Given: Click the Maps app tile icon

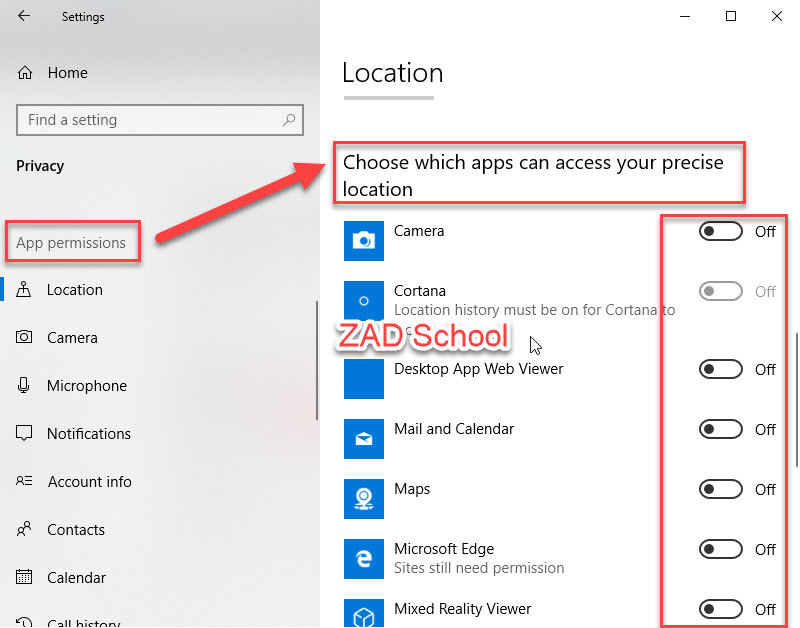Looking at the screenshot, I should (x=364, y=499).
